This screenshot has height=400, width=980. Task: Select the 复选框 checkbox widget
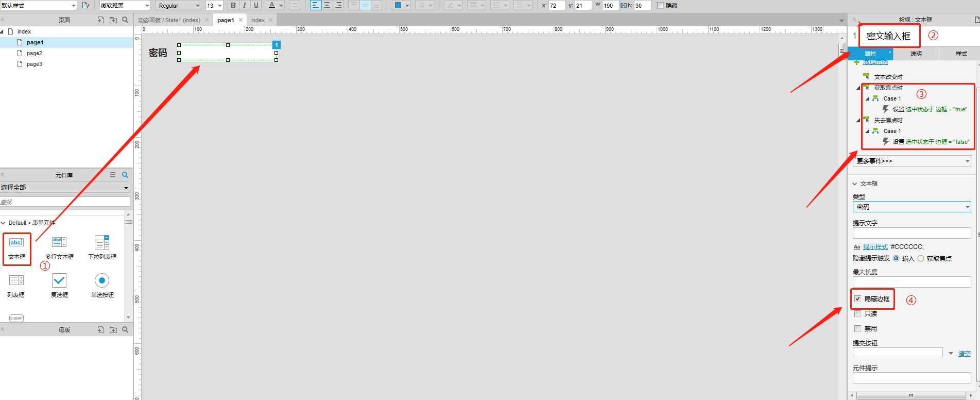[59, 286]
